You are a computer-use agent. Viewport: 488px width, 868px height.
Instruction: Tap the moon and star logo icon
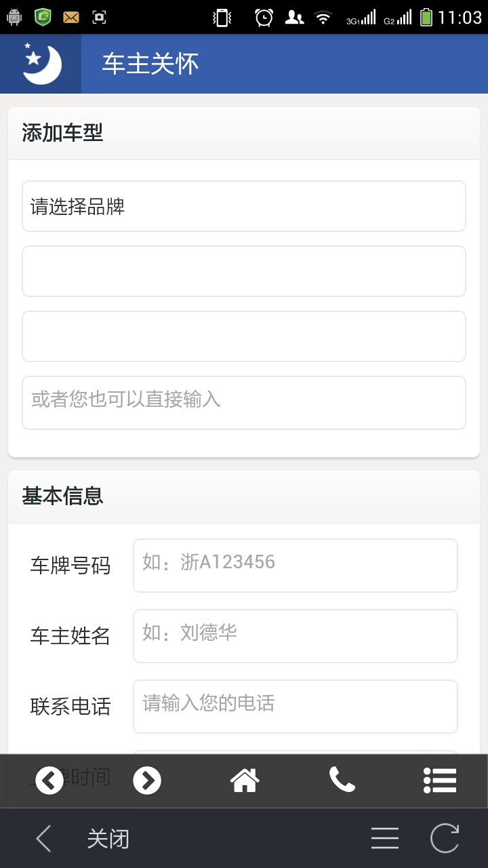pos(41,64)
